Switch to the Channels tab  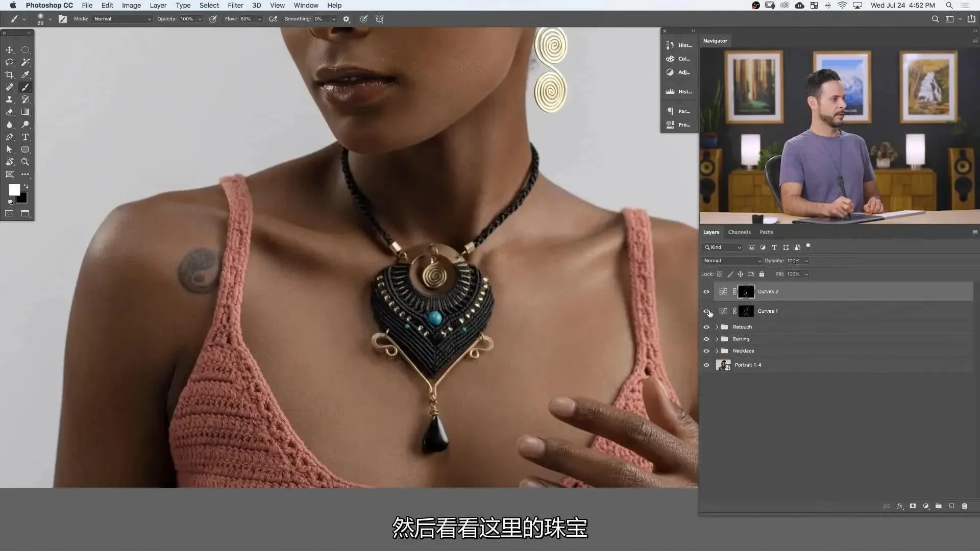pyautogui.click(x=739, y=232)
